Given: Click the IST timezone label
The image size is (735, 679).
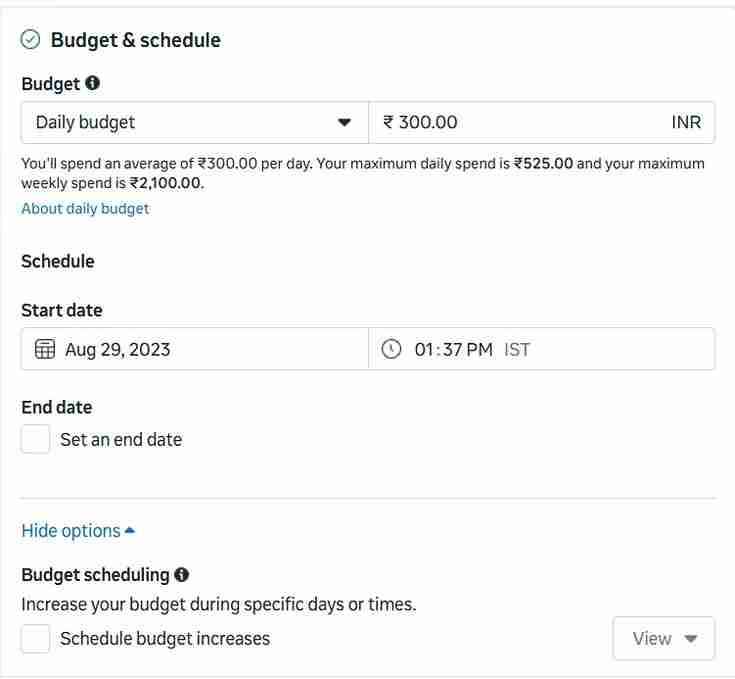Looking at the screenshot, I should pos(517,349).
